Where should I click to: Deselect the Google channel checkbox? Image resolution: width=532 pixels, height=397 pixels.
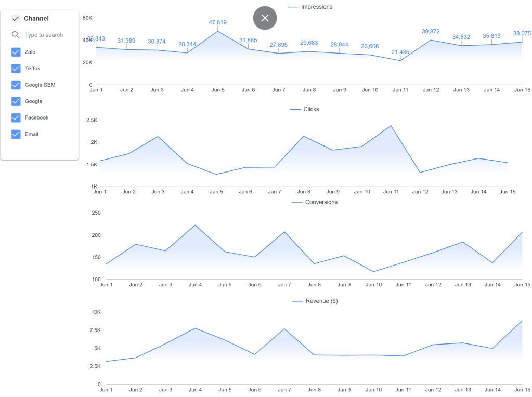[16, 101]
